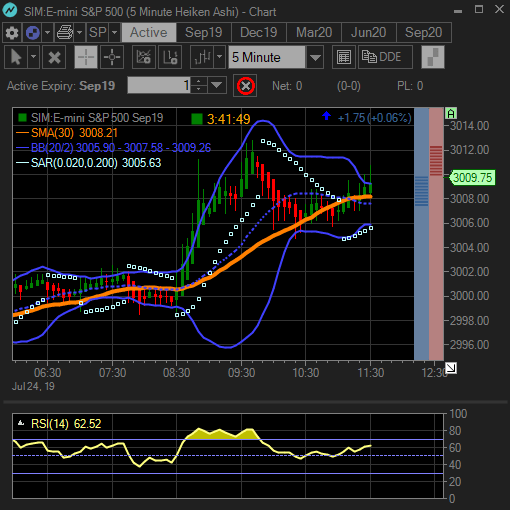The height and width of the screenshot is (510, 510).
Task: Click the diagonal arrow icon at chart corner
Action: tap(451, 368)
